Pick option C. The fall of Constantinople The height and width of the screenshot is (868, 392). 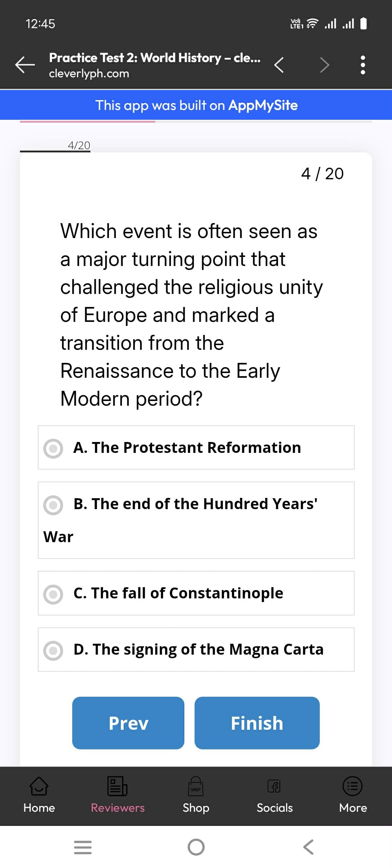[53, 594]
